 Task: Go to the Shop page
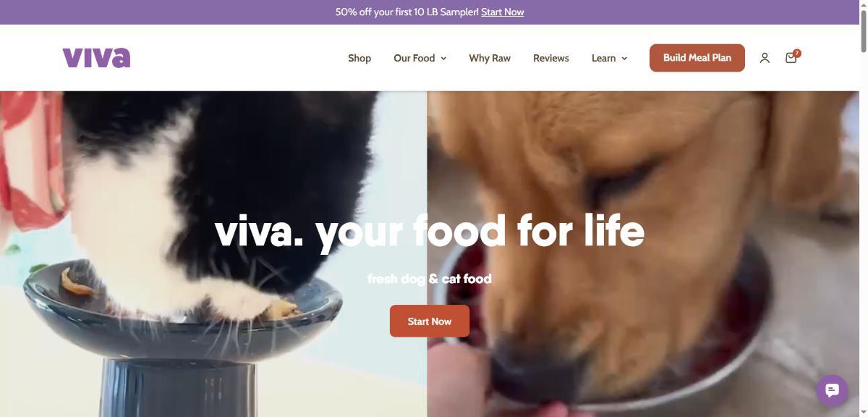tap(359, 58)
